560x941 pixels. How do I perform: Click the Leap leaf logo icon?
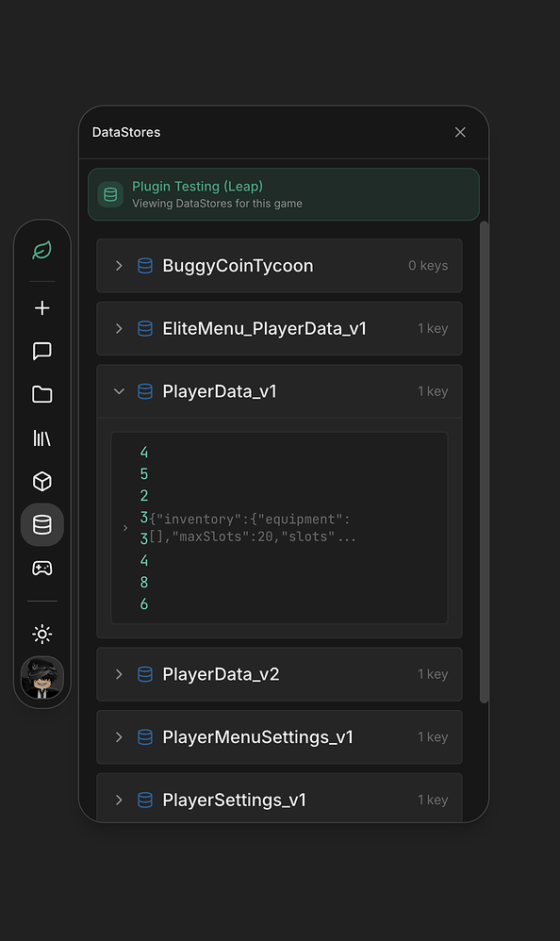tap(41, 250)
